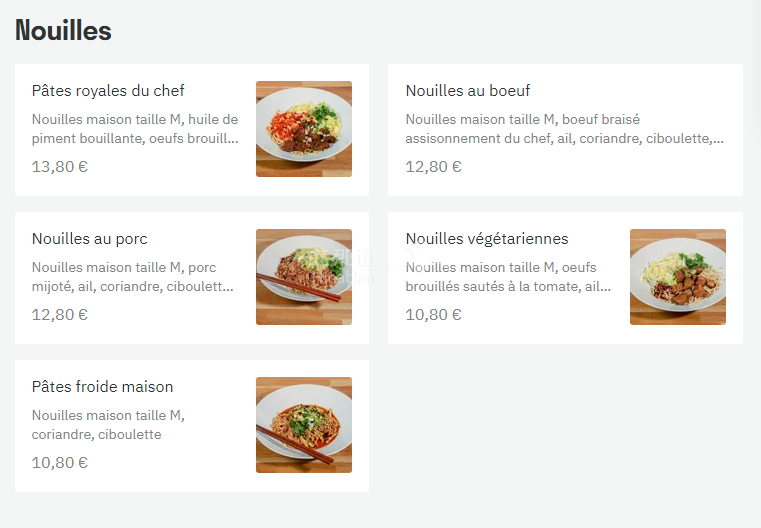This screenshot has height=528, width=761.
Task: Click the 10,80 € price of Nouilles végétariennes
Action: point(434,315)
